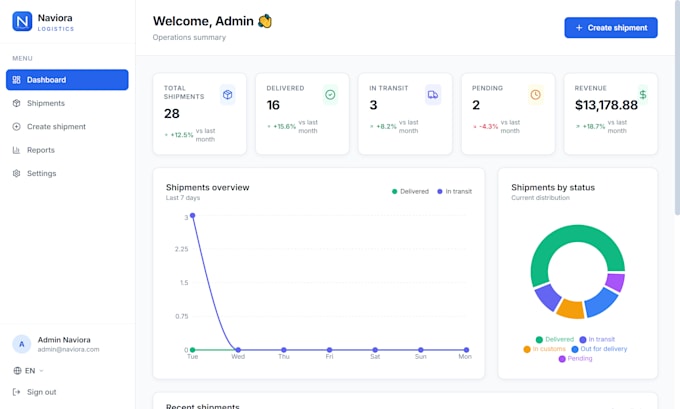Click the Admin avatar circle
This screenshot has height=409, width=680.
click(22, 344)
